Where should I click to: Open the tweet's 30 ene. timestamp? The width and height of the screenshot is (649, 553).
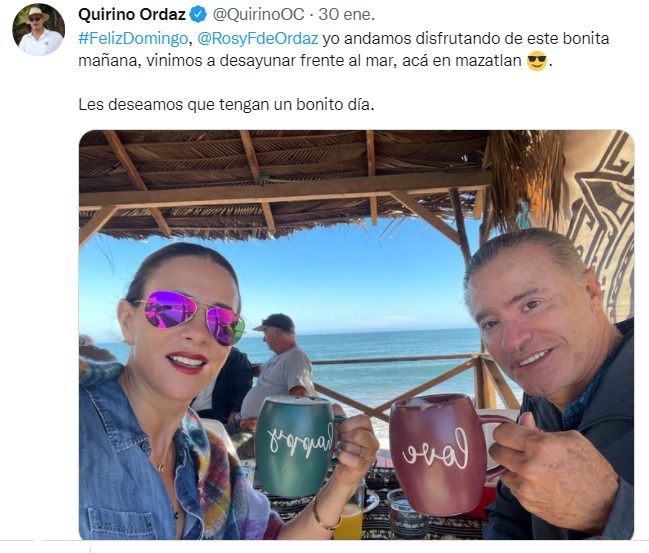point(347,14)
